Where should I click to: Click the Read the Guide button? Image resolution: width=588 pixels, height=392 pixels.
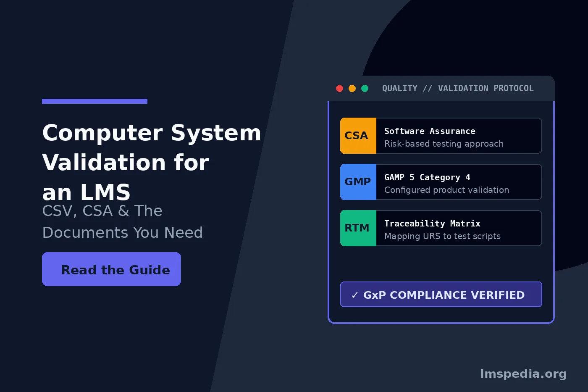coord(111,269)
